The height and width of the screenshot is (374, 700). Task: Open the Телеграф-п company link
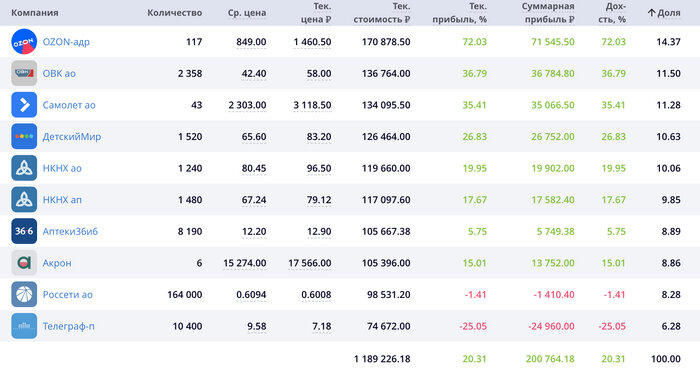tap(68, 327)
